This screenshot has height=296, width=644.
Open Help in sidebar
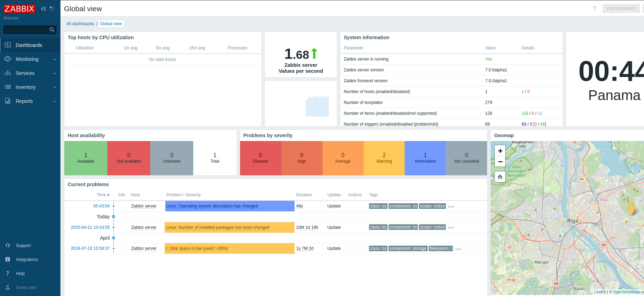pyautogui.click(x=20, y=274)
